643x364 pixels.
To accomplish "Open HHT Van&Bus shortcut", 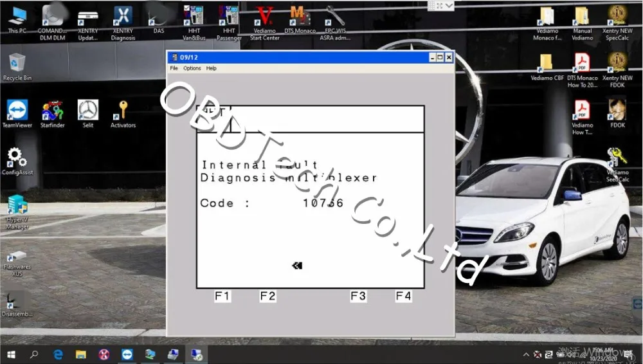I will (x=194, y=23).
